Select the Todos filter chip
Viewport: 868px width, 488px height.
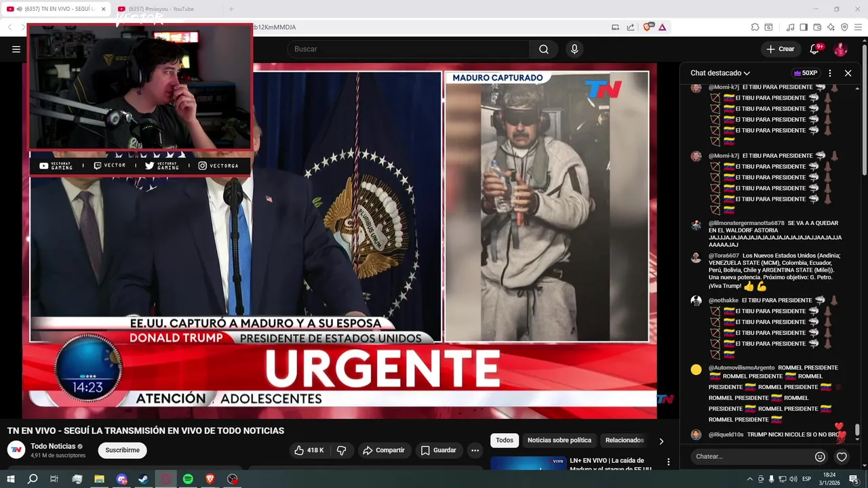click(x=505, y=441)
